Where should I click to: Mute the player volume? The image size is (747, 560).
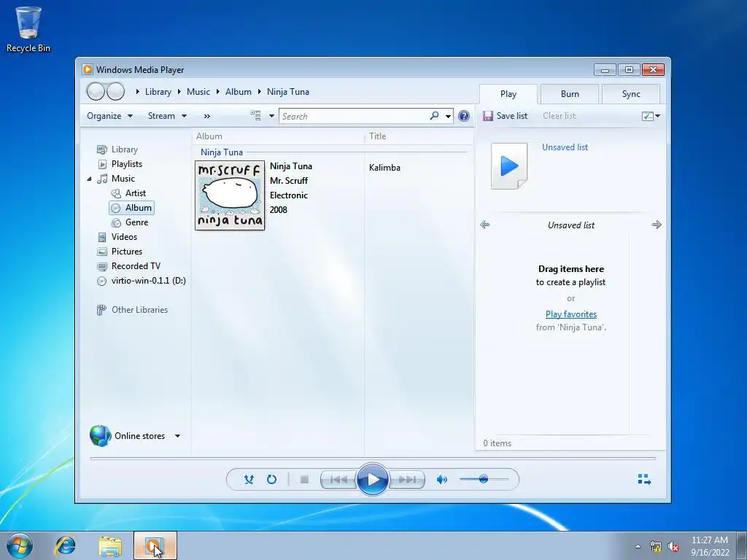coord(441,480)
